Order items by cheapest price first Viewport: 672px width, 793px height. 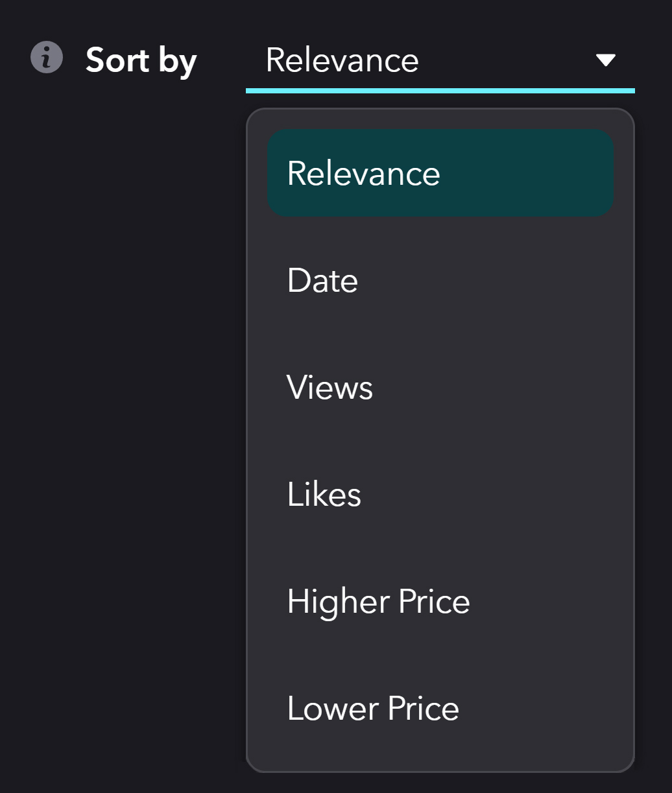pyautogui.click(x=440, y=708)
